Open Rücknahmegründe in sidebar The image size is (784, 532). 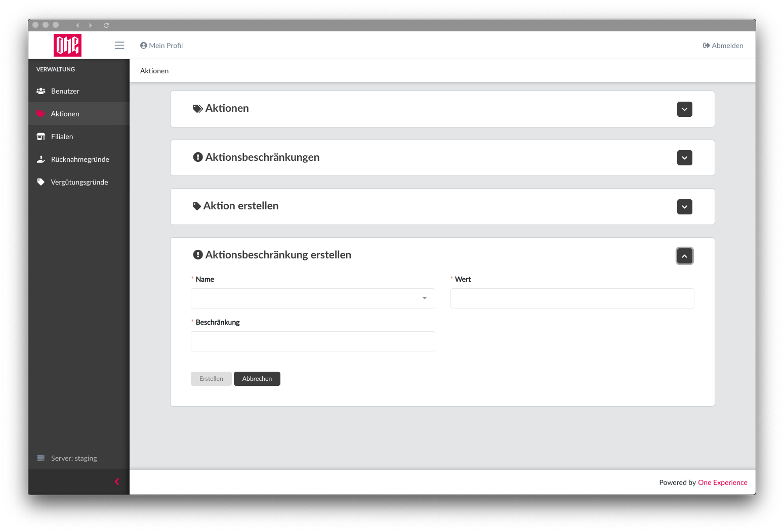click(x=79, y=159)
